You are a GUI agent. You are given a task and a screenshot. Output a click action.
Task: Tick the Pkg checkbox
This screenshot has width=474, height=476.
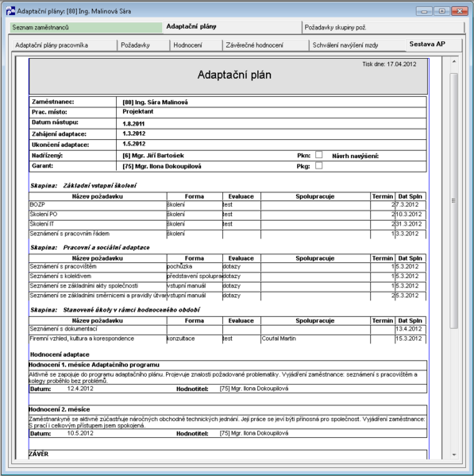(x=318, y=165)
